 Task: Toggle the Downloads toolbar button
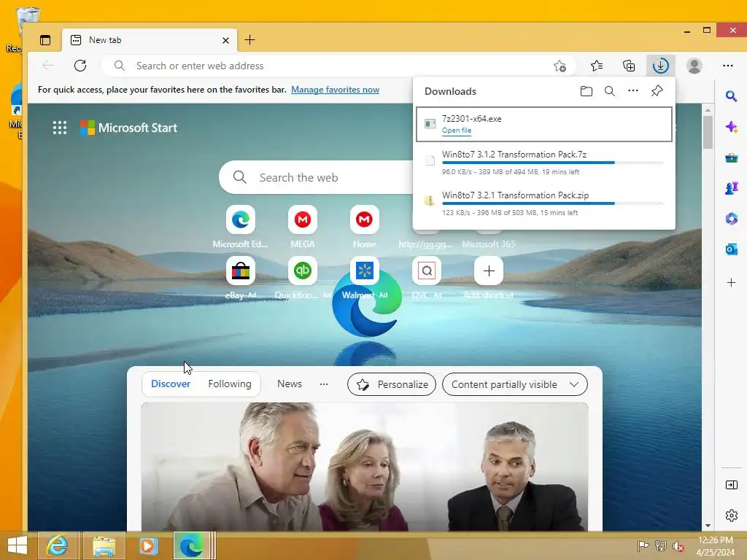pyautogui.click(x=660, y=66)
